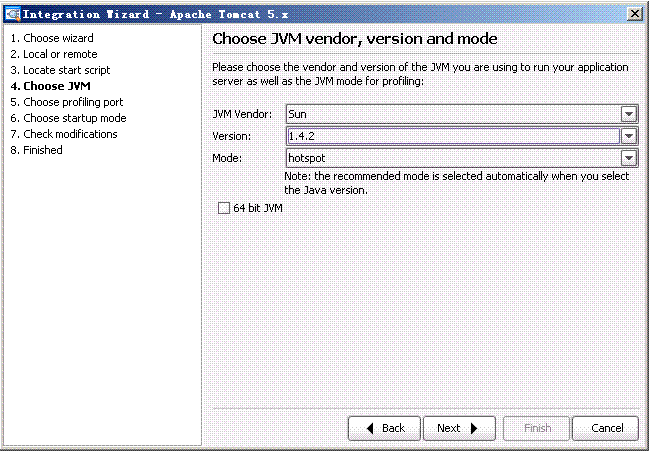Click the 64 bit JVM label text
The height and width of the screenshot is (451, 649).
tap(258, 208)
